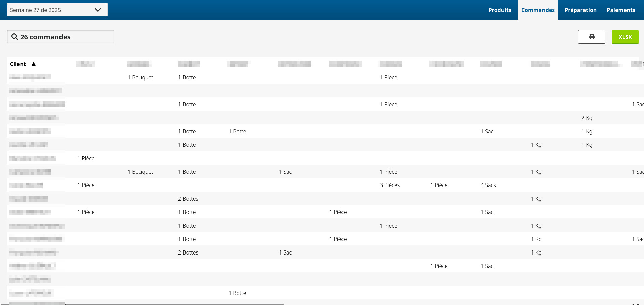Click the 1 Pièce cell left of 4 Sacs
The image size is (644, 305).
tap(439, 185)
